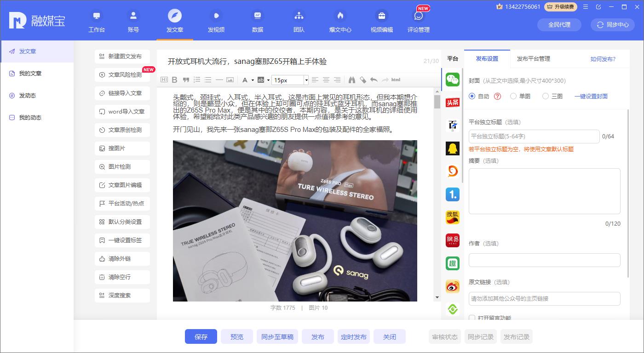Insert a horizontal rule line
Screen dimensions: 644x353
pos(219,80)
